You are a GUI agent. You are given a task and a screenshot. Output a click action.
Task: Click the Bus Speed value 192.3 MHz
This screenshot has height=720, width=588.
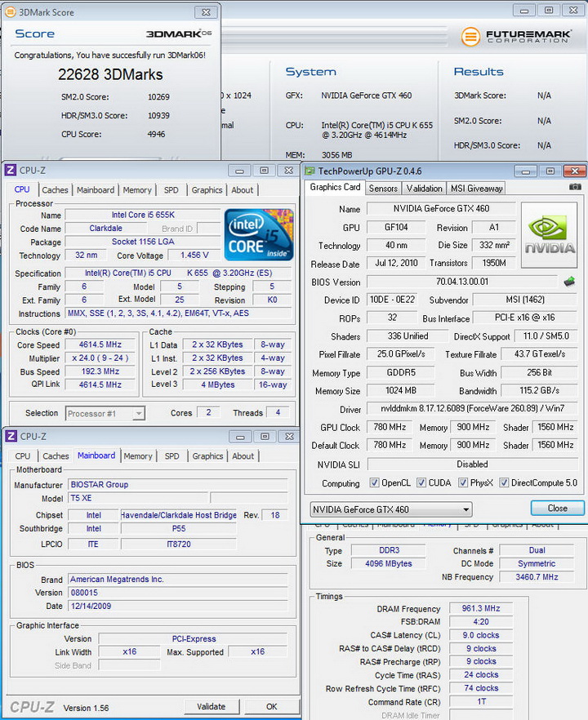point(100,371)
